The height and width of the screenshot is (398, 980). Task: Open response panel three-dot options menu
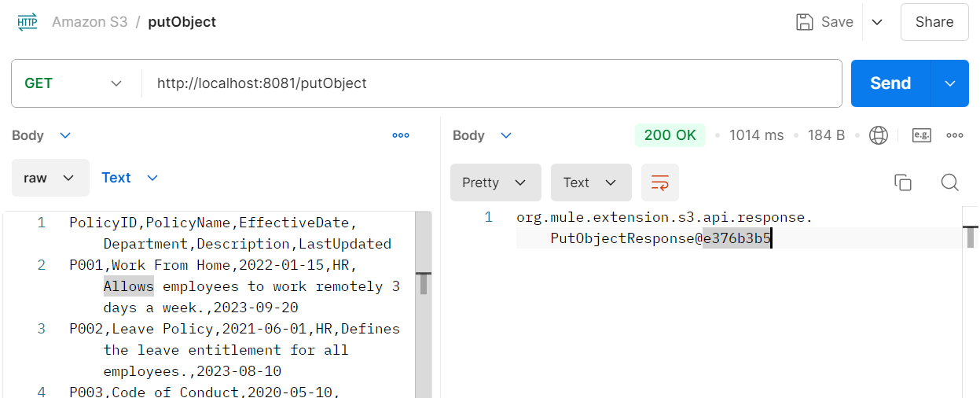point(955,135)
